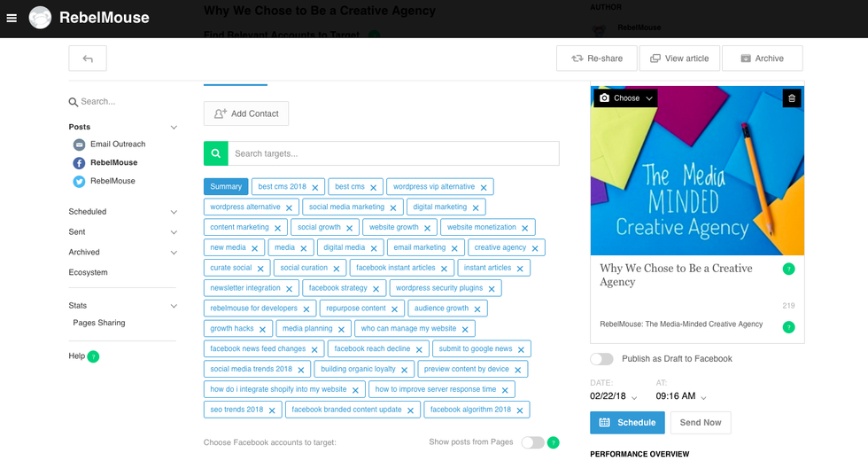The height and width of the screenshot is (461, 868).
Task: Enable Show posts from Pages switch
Action: pos(531,442)
